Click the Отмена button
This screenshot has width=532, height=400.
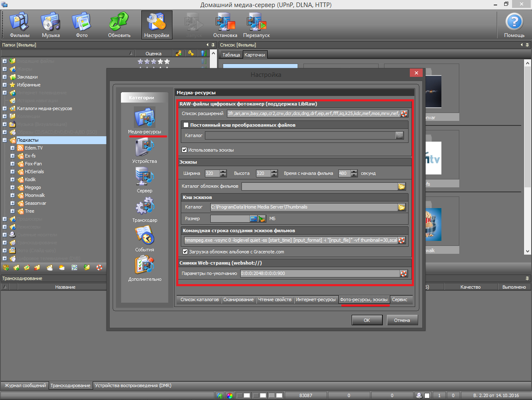pos(402,320)
